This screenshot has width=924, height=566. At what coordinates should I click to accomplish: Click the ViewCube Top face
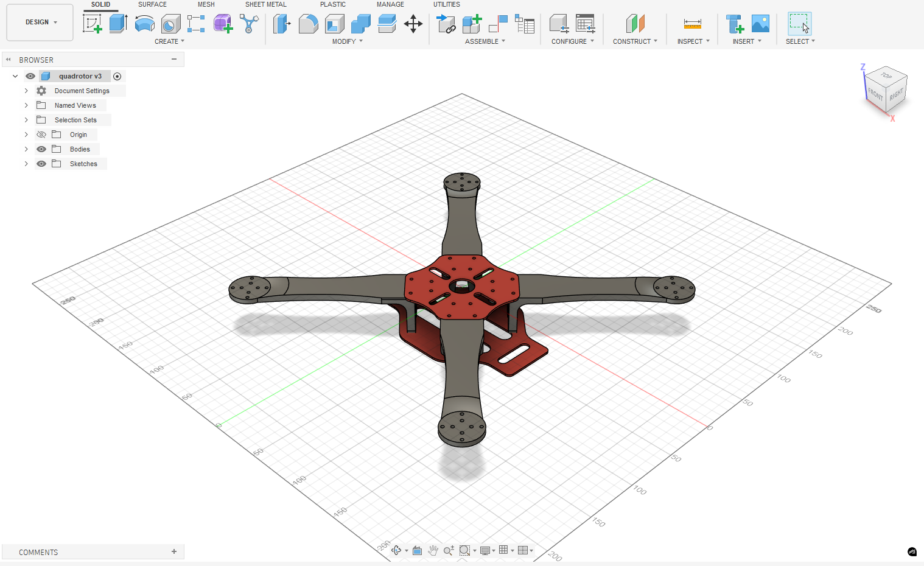[x=886, y=76]
